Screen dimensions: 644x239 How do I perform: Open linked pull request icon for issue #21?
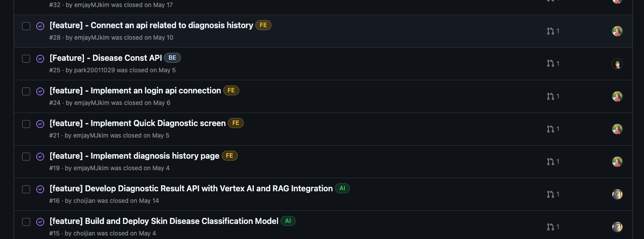(x=553, y=129)
